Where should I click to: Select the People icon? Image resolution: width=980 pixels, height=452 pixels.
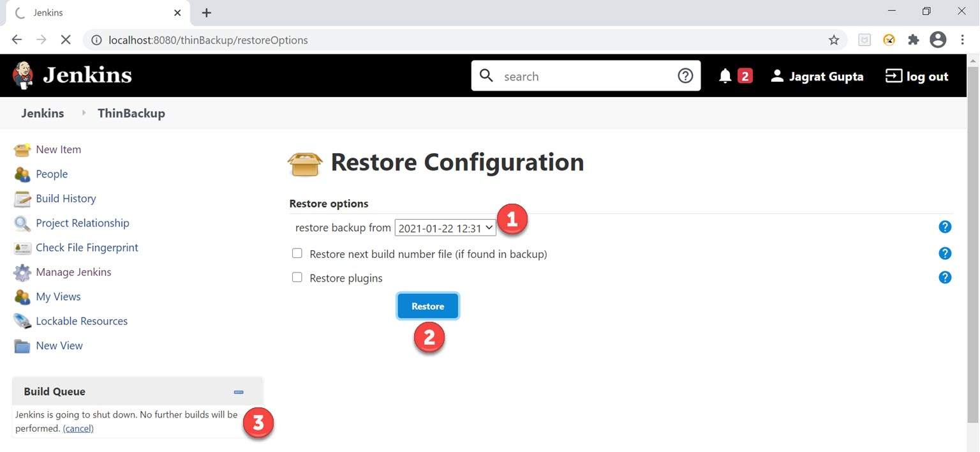click(22, 174)
